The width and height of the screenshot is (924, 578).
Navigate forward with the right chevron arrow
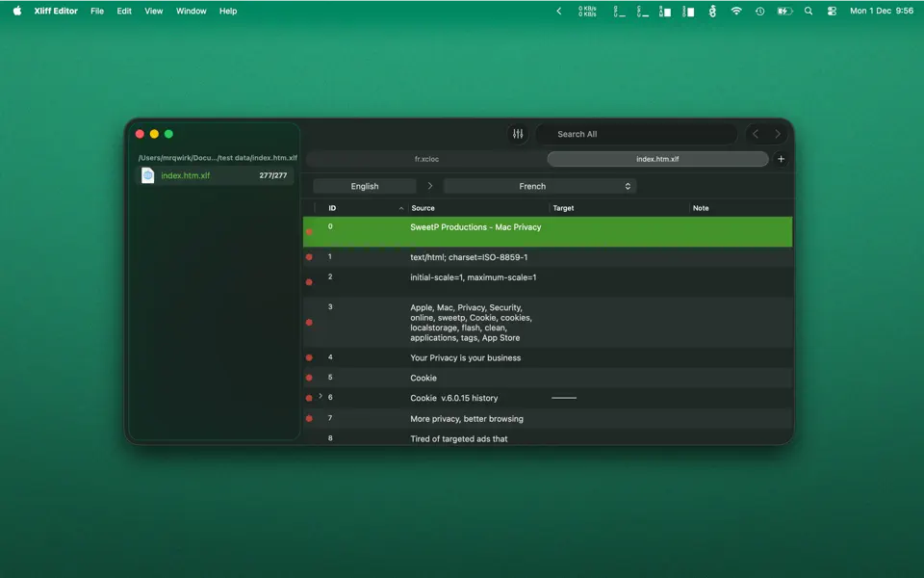click(x=779, y=134)
